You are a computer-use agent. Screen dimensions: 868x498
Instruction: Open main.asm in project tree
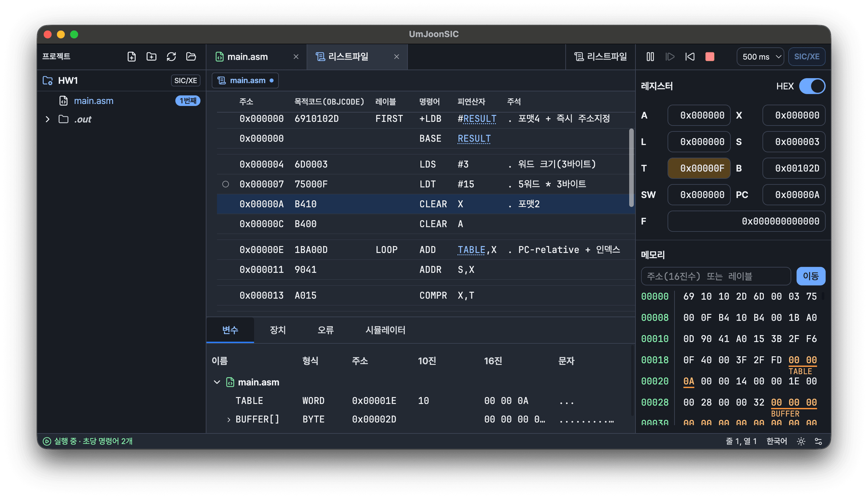coord(93,101)
